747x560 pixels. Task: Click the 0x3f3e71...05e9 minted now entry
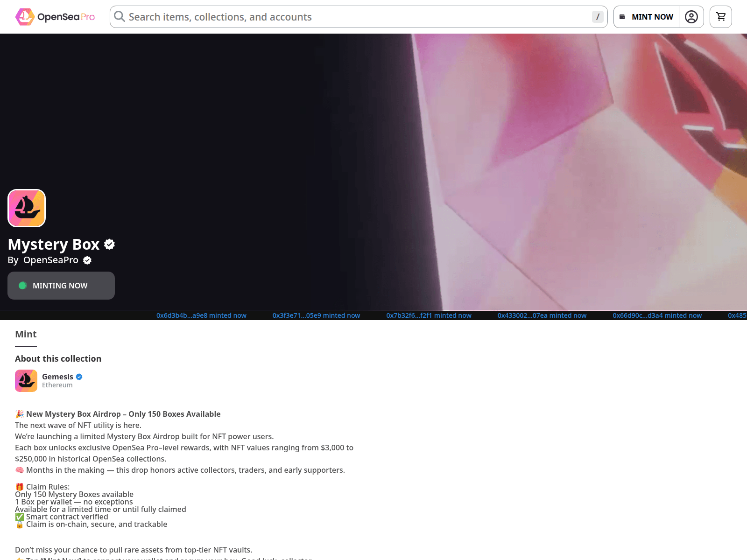tap(316, 315)
